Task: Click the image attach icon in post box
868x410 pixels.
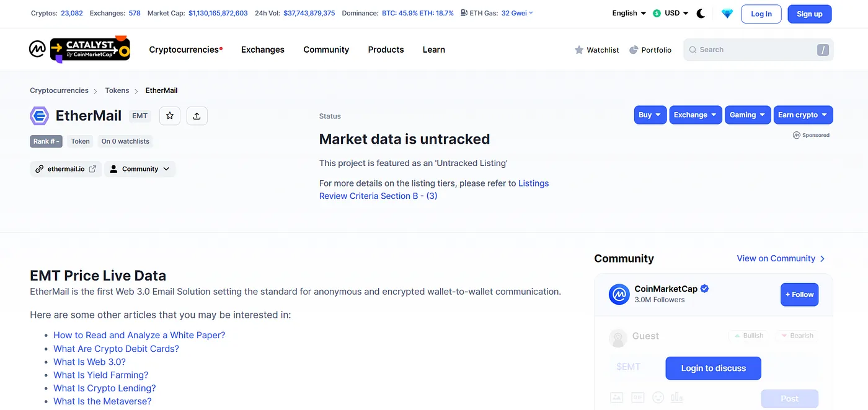Action: 616,397
